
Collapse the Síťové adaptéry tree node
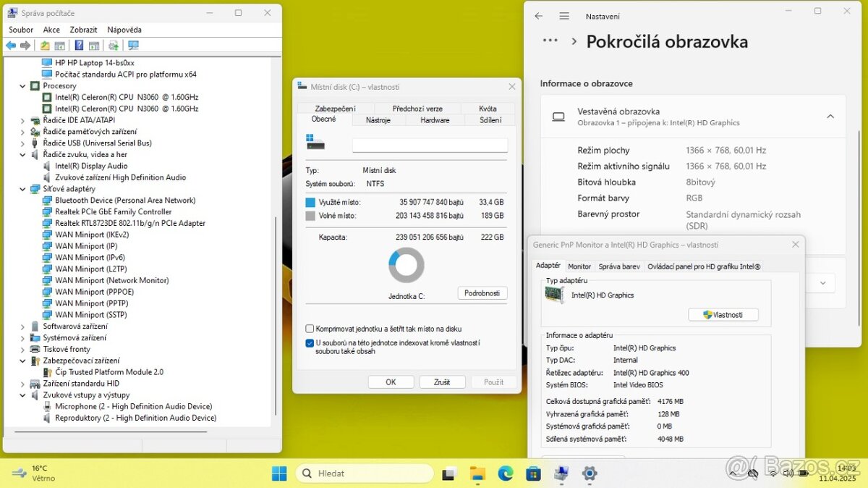pyautogui.click(x=22, y=188)
